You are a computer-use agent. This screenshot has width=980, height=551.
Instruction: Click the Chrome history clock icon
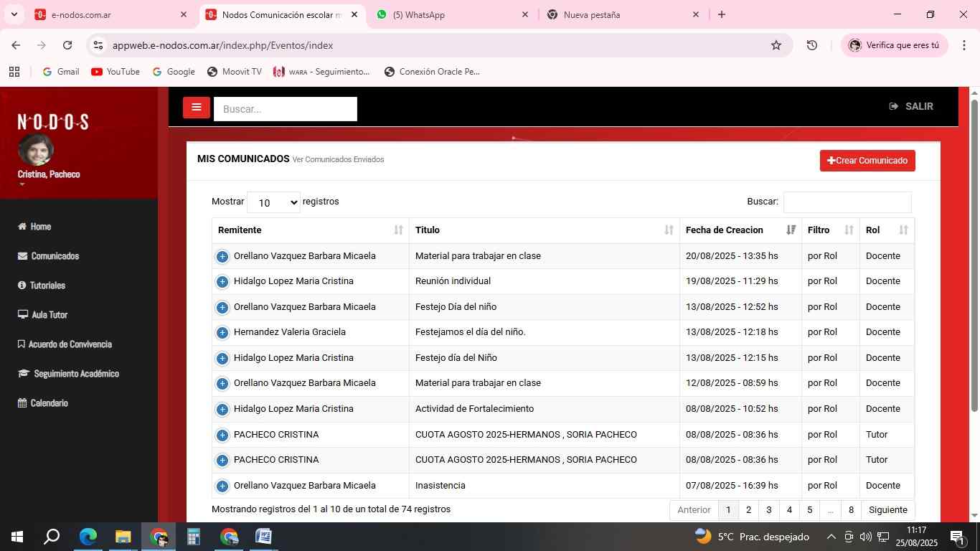coord(811,45)
